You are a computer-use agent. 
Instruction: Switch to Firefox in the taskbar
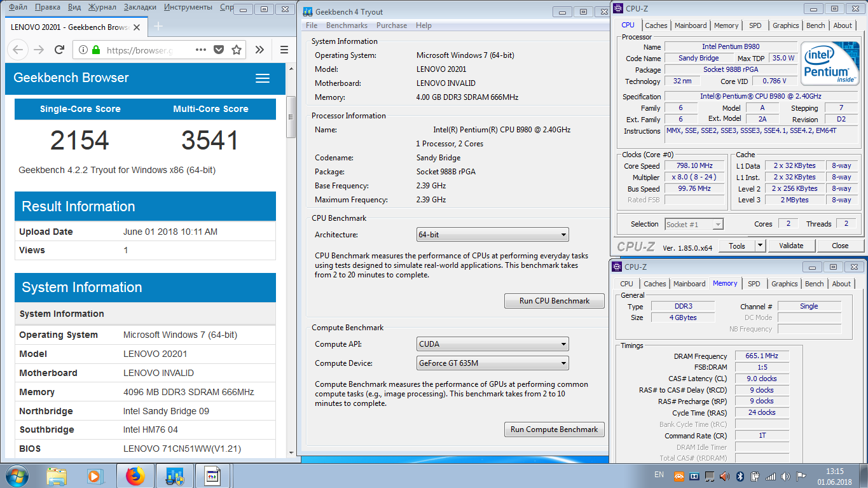point(135,475)
